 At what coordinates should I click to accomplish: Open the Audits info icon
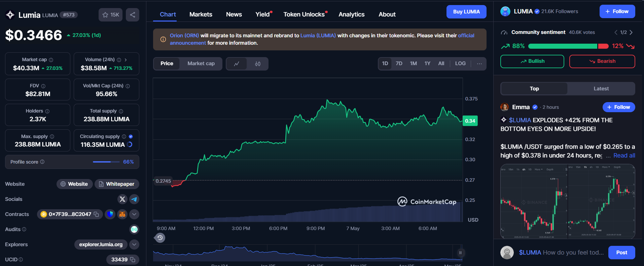point(24,229)
